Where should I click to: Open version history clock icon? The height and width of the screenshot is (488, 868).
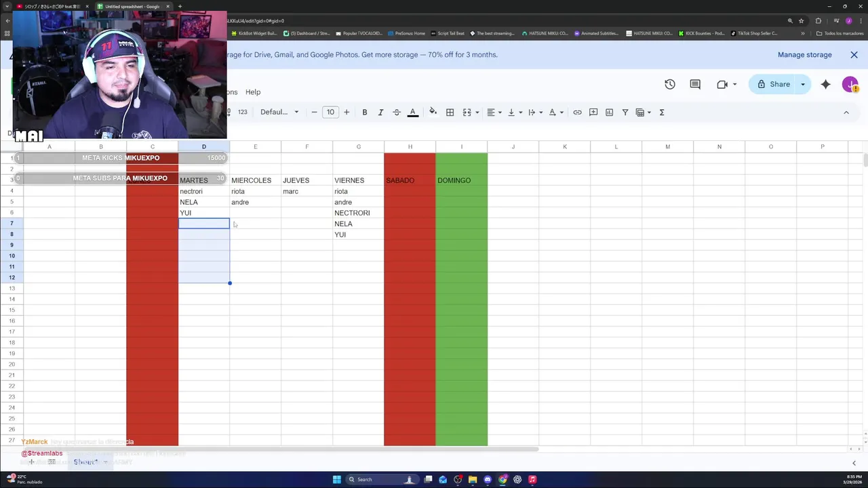(x=669, y=84)
